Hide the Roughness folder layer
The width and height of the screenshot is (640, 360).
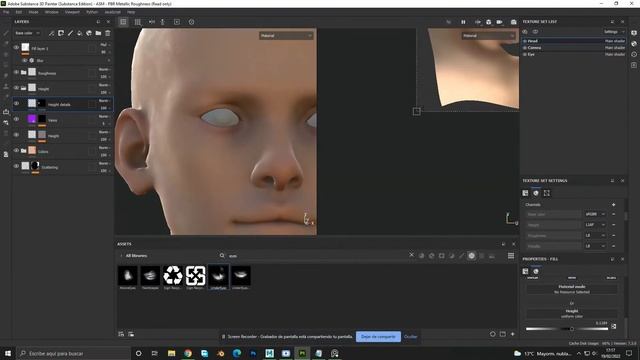(16, 73)
